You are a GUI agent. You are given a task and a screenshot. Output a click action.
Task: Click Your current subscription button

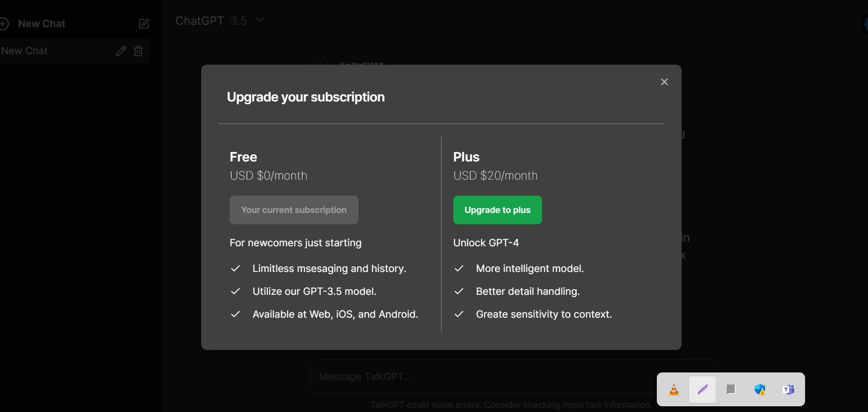[x=294, y=210]
